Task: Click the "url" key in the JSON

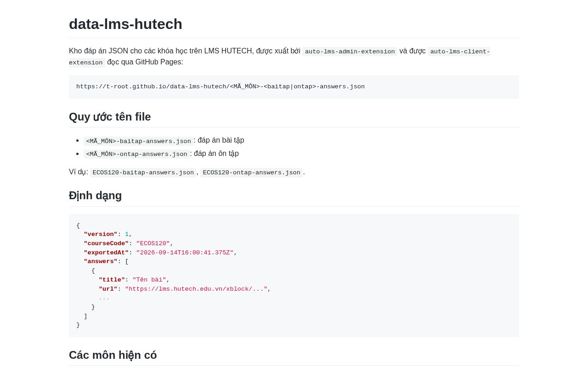Action: coord(108,289)
